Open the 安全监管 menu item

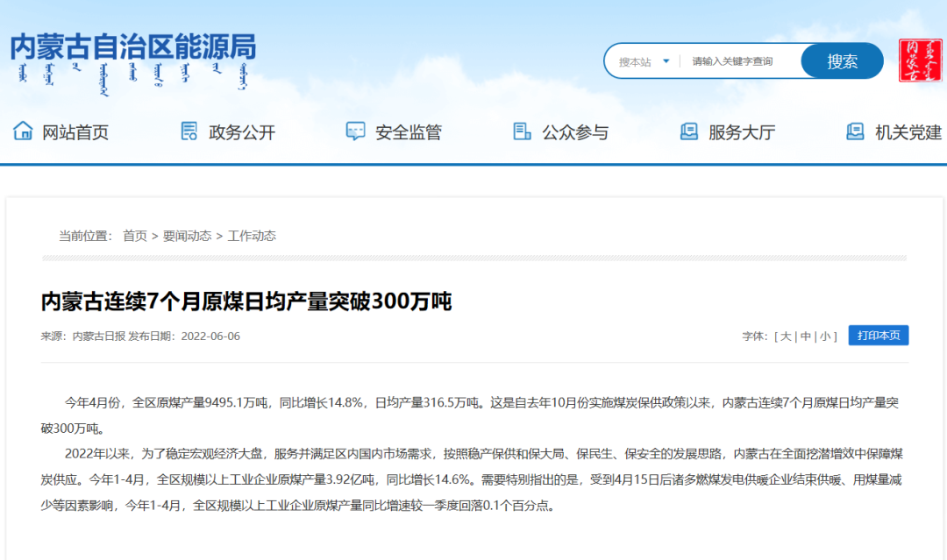click(x=409, y=132)
